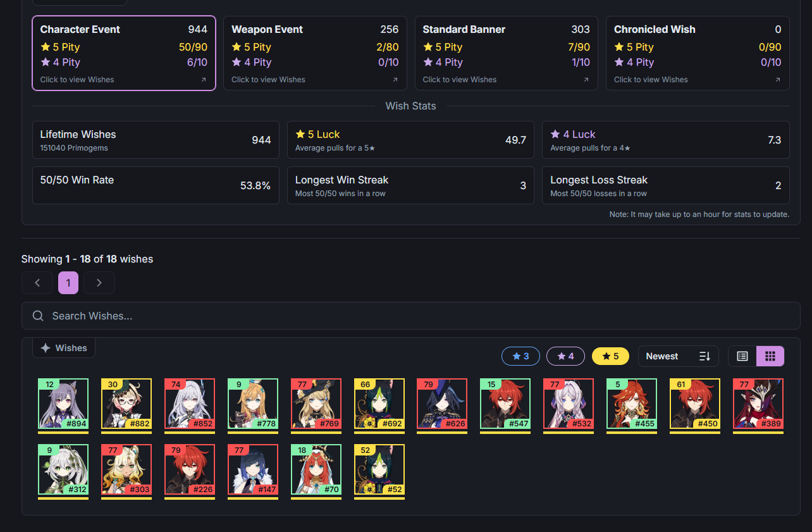Screen dimensions: 812x532
Task: Select the Wishes tab label
Action: click(x=64, y=348)
